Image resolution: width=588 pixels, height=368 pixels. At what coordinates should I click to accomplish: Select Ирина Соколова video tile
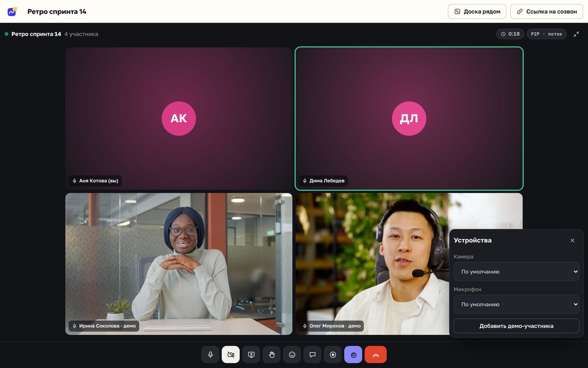(179, 264)
